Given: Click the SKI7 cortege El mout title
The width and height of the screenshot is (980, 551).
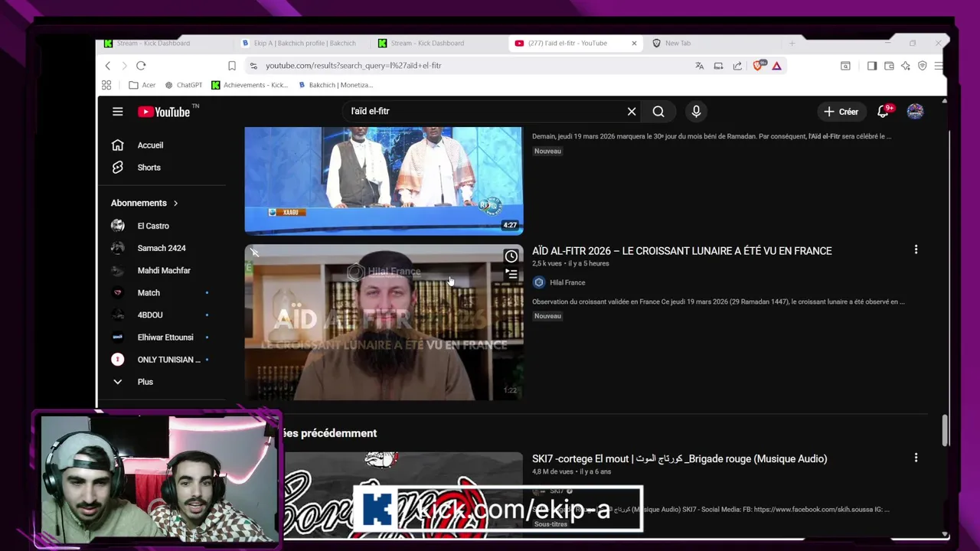Looking at the screenshot, I should coord(679,458).
